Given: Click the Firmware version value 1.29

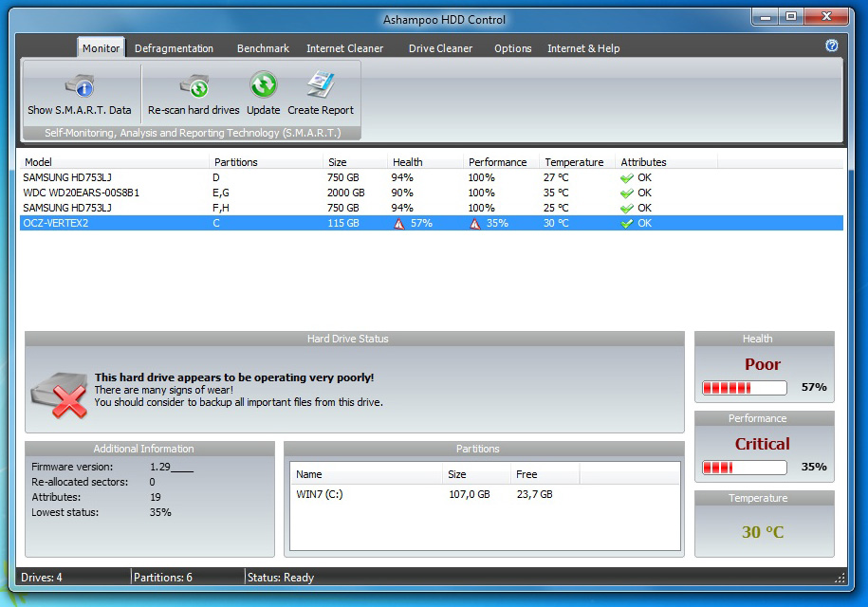Looking at the screenshot, I should [x=171, y=467].
